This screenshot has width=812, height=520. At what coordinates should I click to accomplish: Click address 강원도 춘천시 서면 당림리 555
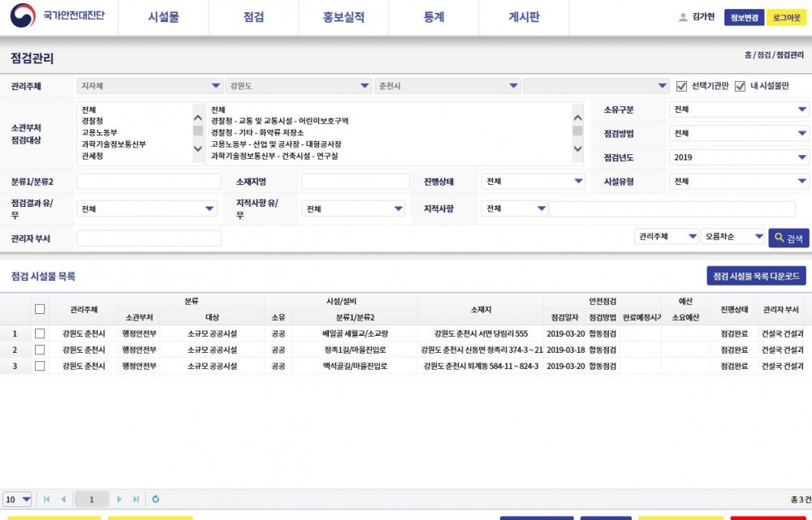tap(481, 333)
